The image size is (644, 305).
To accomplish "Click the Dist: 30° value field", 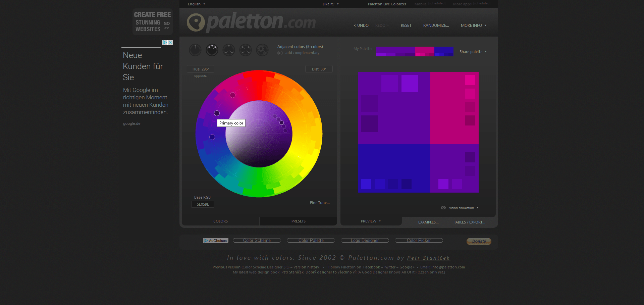I will (x=319, y=69).
